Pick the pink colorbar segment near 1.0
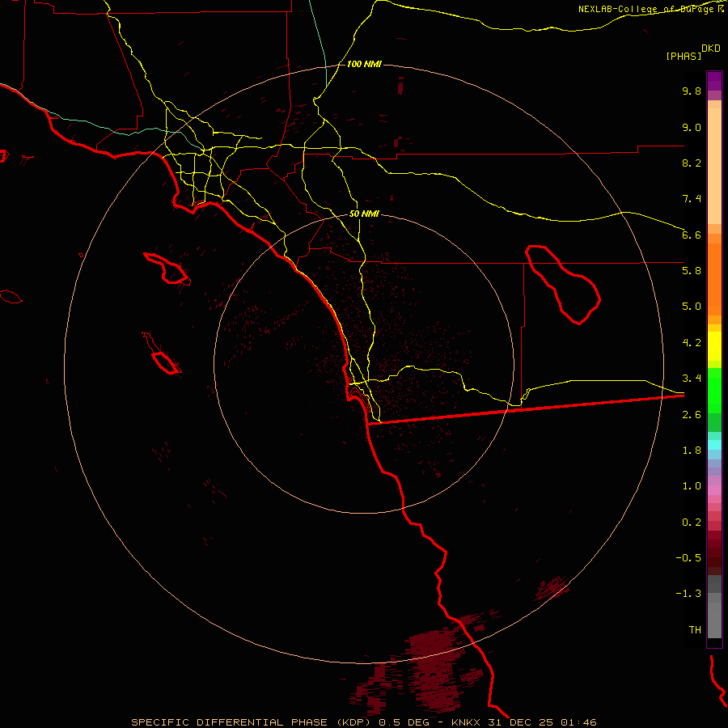728x728 pixels. pyautogui.click(x=714, y=490)
